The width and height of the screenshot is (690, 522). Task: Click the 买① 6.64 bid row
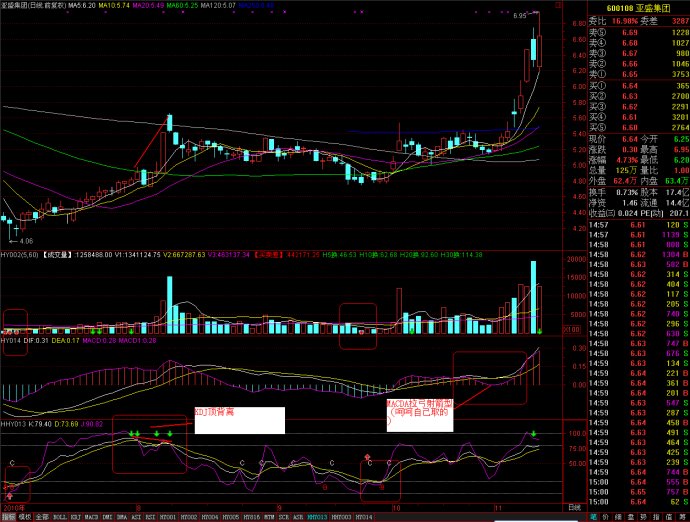pos(639,85)
